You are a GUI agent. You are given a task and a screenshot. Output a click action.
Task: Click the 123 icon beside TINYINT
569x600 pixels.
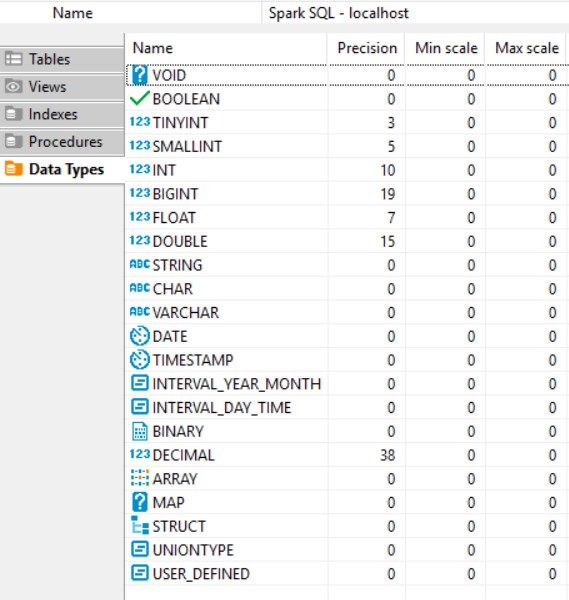140,122
